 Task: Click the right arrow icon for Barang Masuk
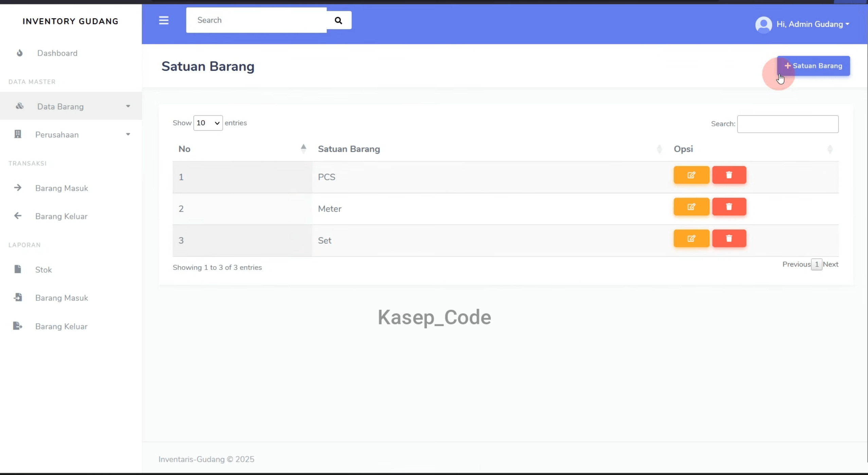pos(18,188)
